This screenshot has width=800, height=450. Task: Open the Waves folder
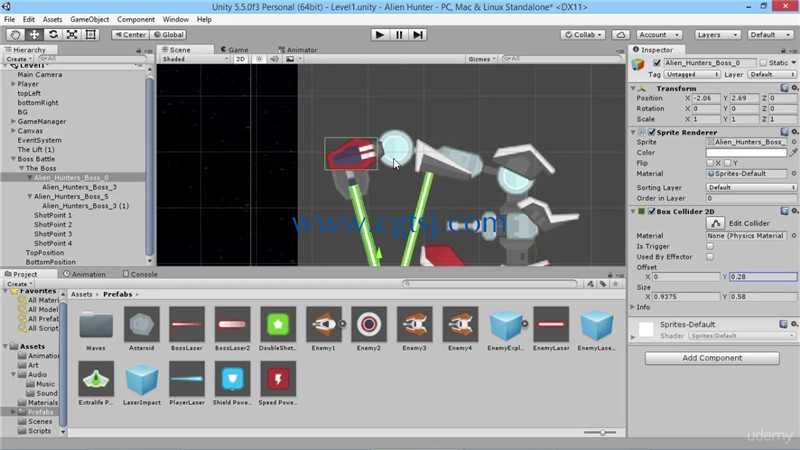click(x=96, y=329)
